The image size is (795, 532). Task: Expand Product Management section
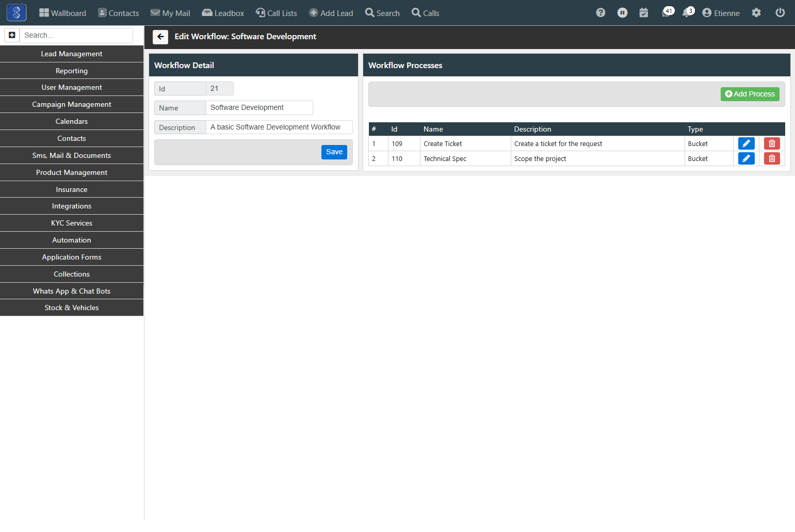[x=72, y=172]
